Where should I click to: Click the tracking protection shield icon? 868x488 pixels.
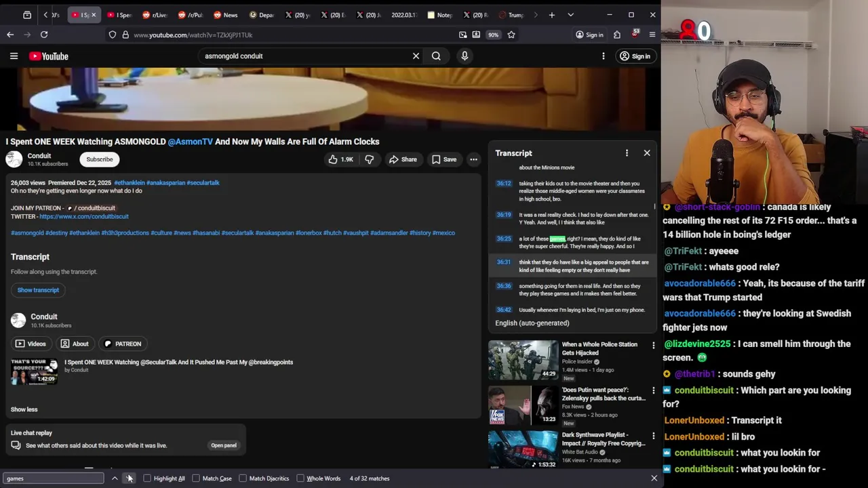(113, 35)
